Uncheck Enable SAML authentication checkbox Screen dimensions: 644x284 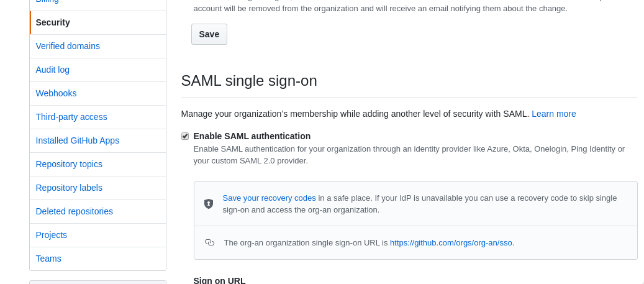pos(185,136)
